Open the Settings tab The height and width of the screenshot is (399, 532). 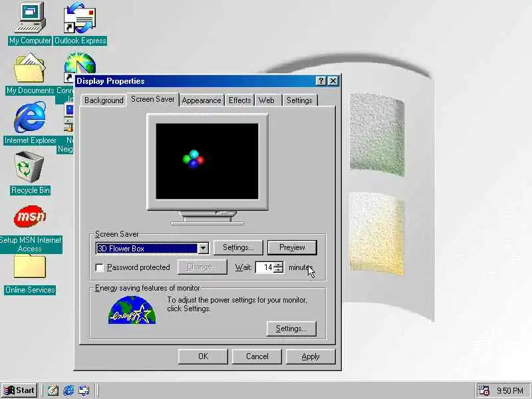coord(300,100)
